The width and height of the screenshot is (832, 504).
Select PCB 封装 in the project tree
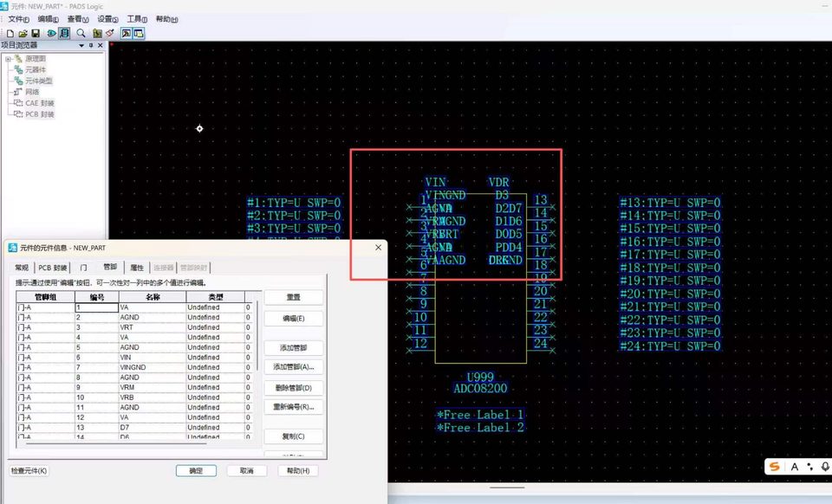click(x=40, y=114)
